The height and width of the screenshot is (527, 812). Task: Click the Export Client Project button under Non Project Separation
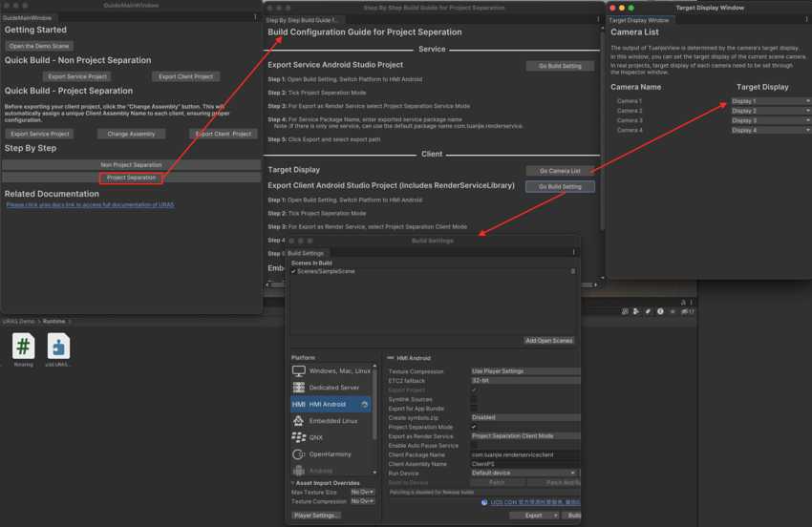click(x=186, y=76)
